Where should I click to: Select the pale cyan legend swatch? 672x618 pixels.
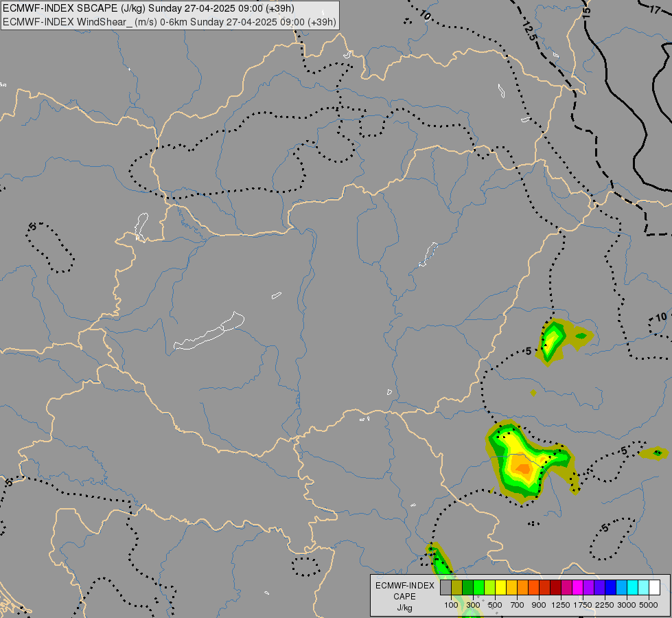[x=643, y=588]
